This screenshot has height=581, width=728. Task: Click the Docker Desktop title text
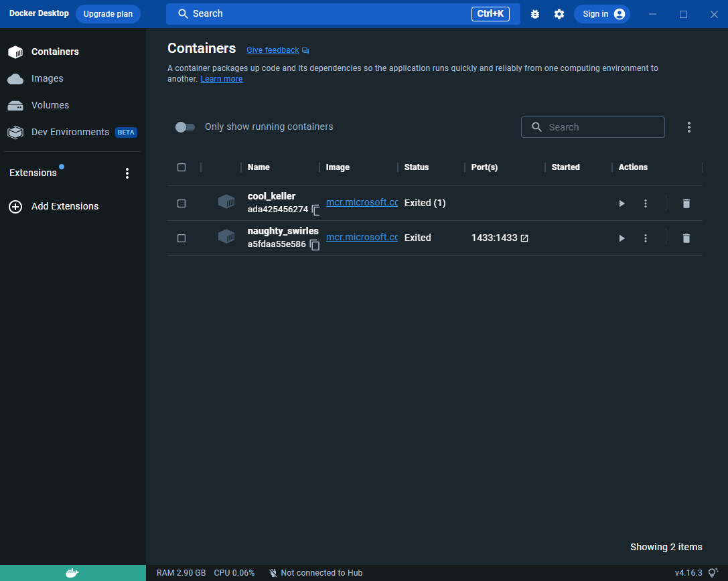39,13
